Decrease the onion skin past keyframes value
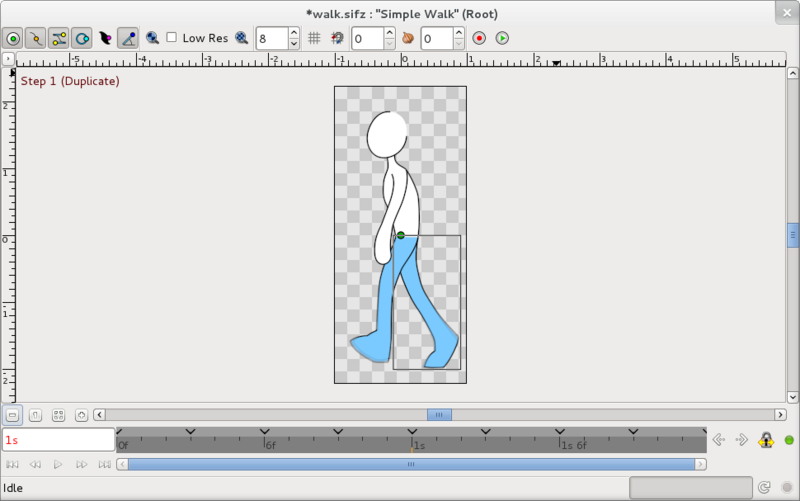The height and width of the screenshot is (501, 800). point(390,44)
